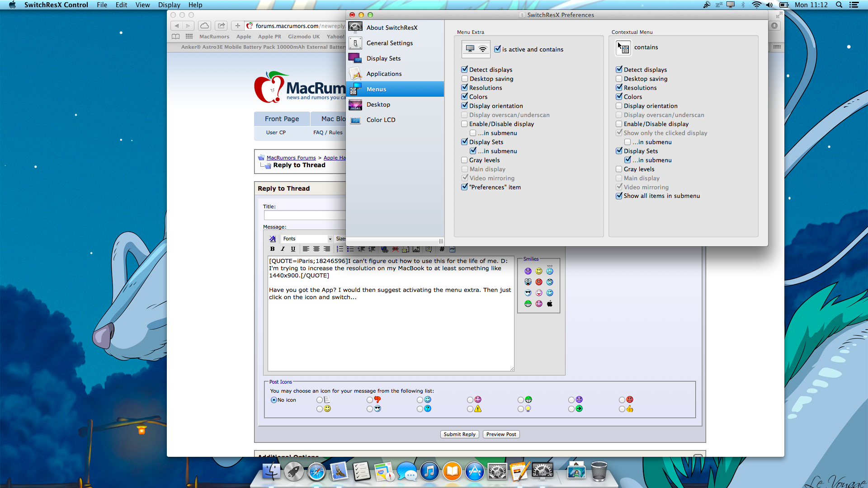Insert the red angry smiley

tap(539, 282)
